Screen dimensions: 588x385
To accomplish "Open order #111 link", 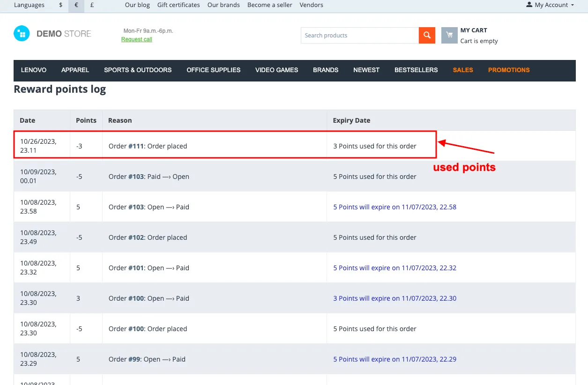I will click(x=136, y=146).
